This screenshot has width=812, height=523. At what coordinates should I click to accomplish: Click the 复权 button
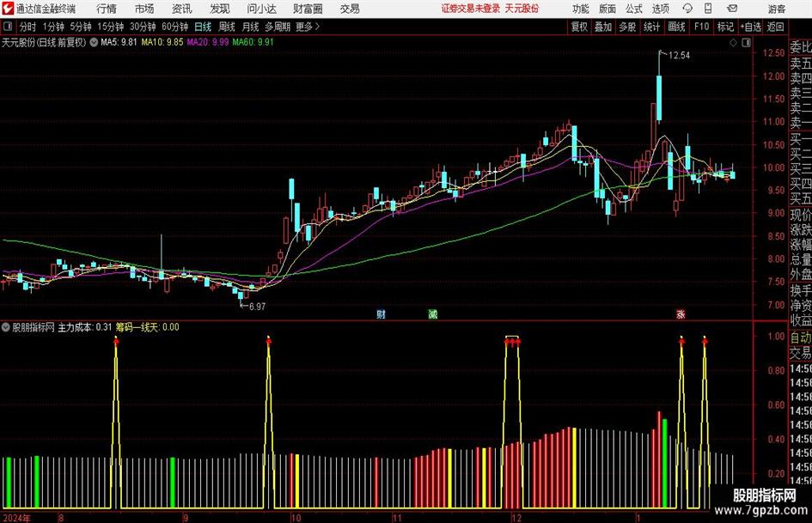pyautogui.click(x=579, y=27)
